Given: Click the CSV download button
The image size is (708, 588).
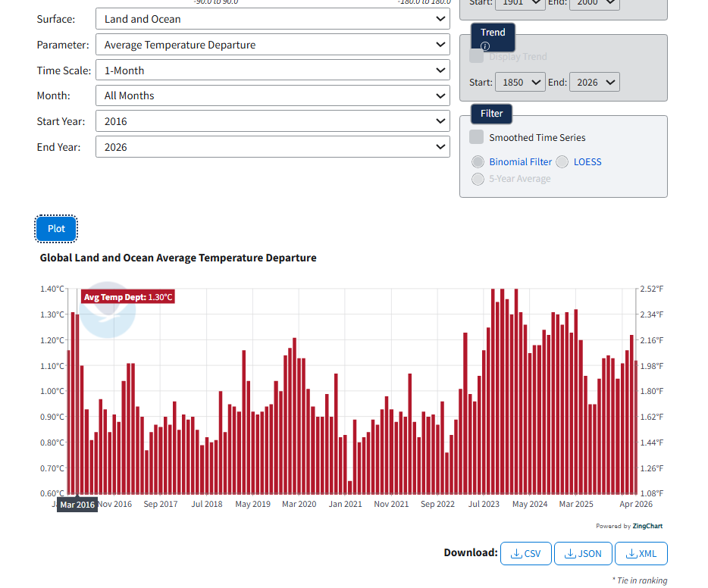Looking at the screenshot, I should pos(525,553).
